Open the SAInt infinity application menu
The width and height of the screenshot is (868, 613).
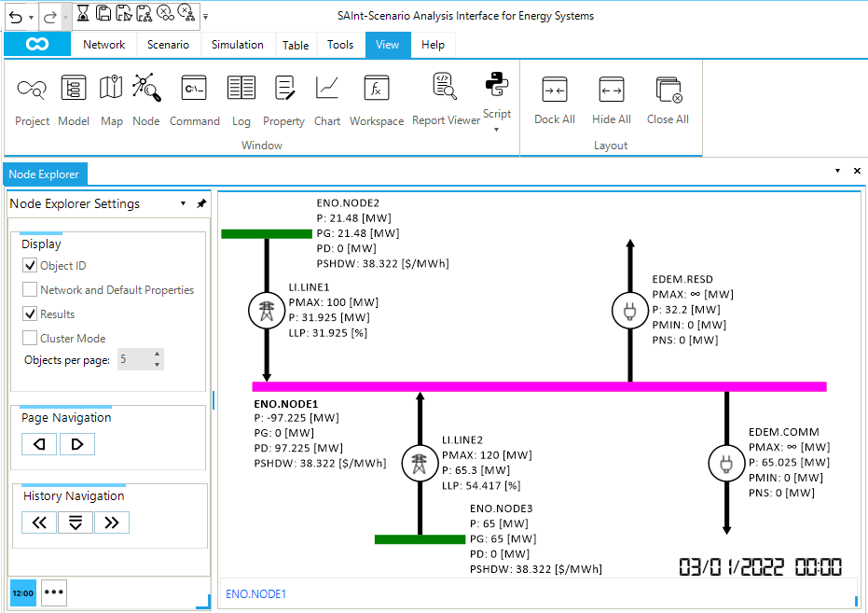tap(37, 44)
